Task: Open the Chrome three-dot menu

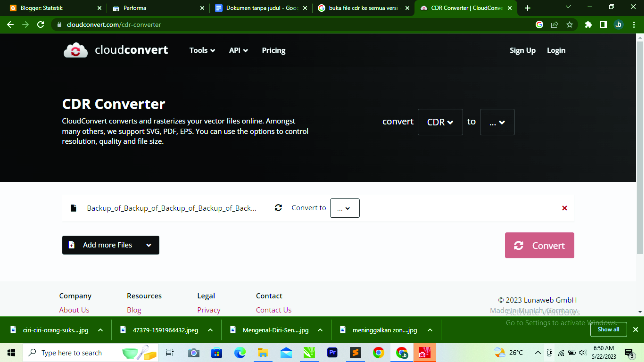Action: [x=634, y=25]
